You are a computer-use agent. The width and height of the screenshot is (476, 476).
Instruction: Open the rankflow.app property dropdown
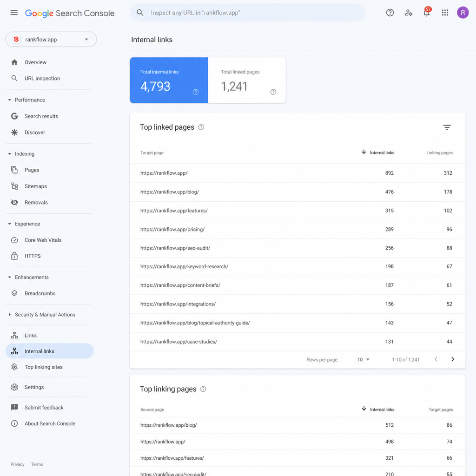(51, 40)
